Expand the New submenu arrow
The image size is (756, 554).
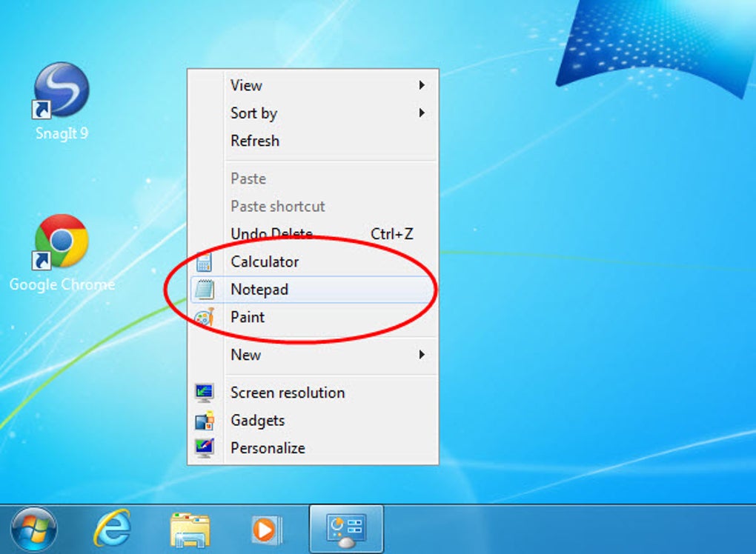(422, 355)
